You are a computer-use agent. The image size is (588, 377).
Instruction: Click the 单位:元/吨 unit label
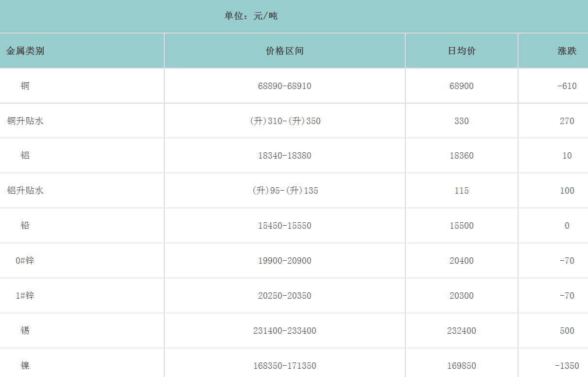click(x=251, y=16)
